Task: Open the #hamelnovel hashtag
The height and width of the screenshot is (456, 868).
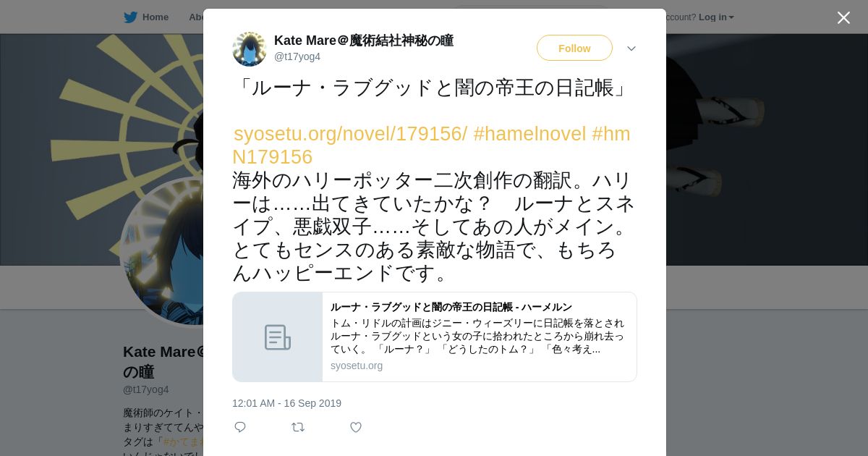Action: (x=529, y=134)
